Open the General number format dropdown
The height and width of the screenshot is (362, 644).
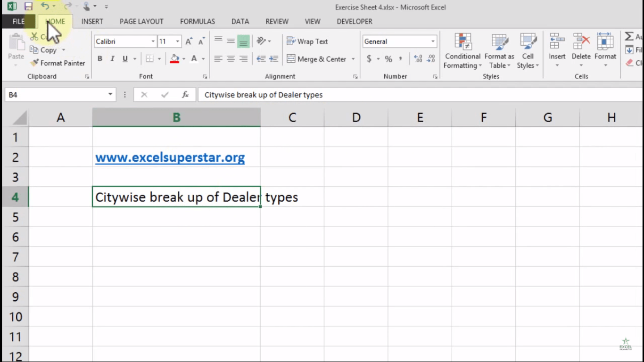432,41
